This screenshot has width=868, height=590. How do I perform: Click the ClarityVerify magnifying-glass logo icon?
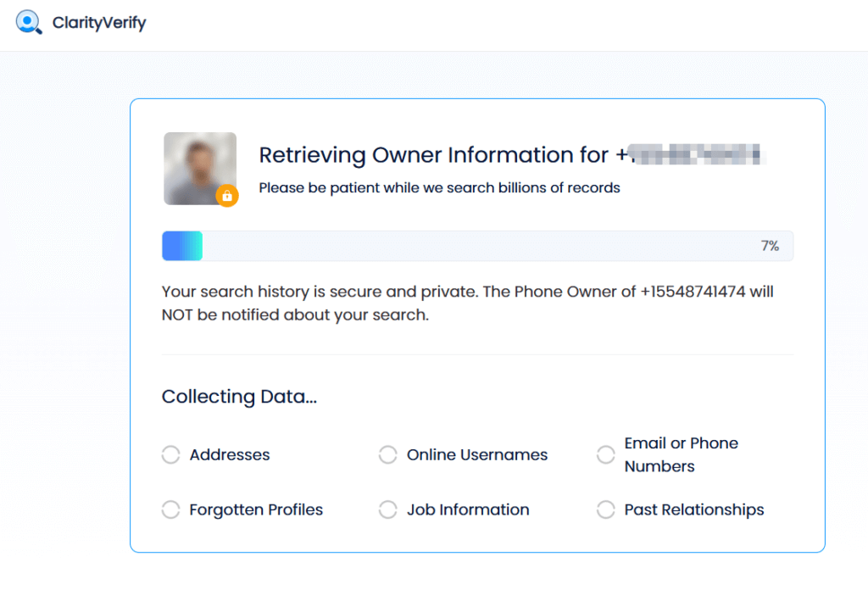28,23
